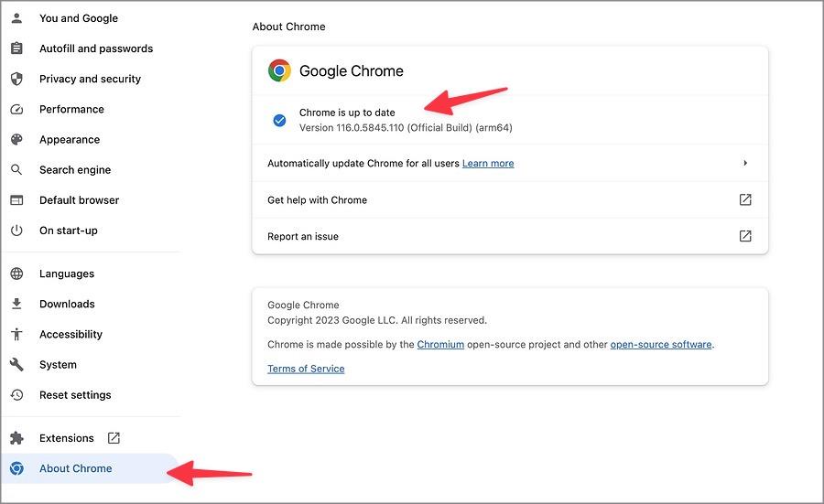824x504 pixels.
Task: Click the clipboard icon for Autofill and passwords
Action: click(16, 48)
